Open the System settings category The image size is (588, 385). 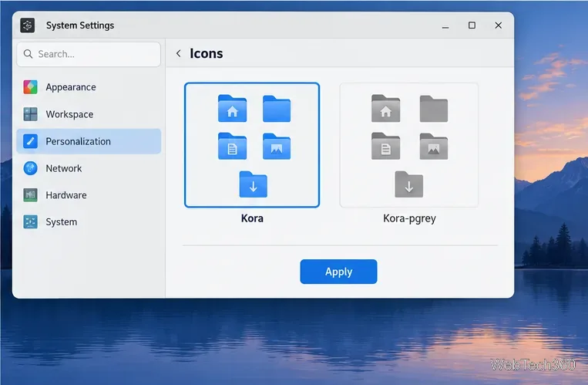point(89,222)
